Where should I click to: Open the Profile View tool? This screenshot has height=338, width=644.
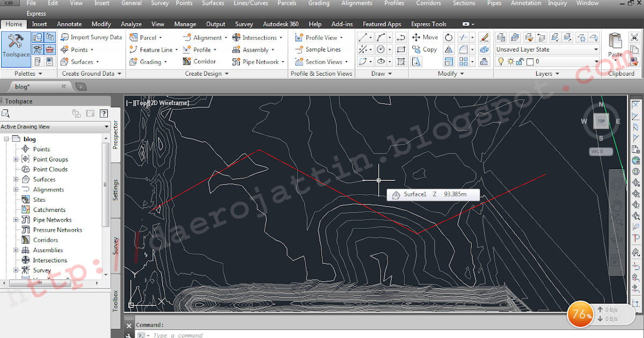(x=318, y=37)
